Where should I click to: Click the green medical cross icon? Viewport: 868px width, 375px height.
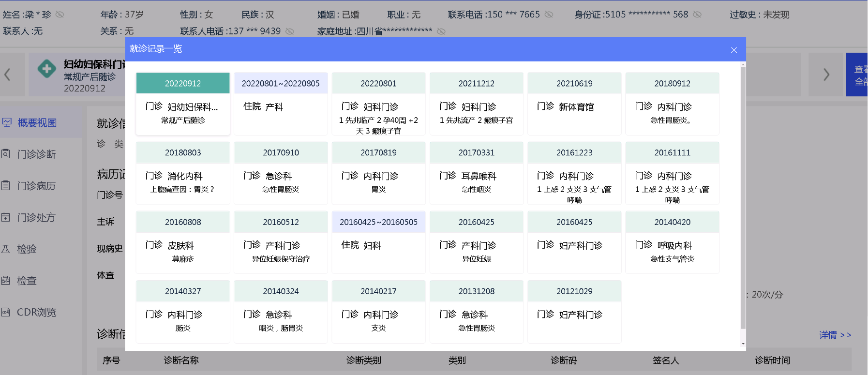tap(47, 69)
